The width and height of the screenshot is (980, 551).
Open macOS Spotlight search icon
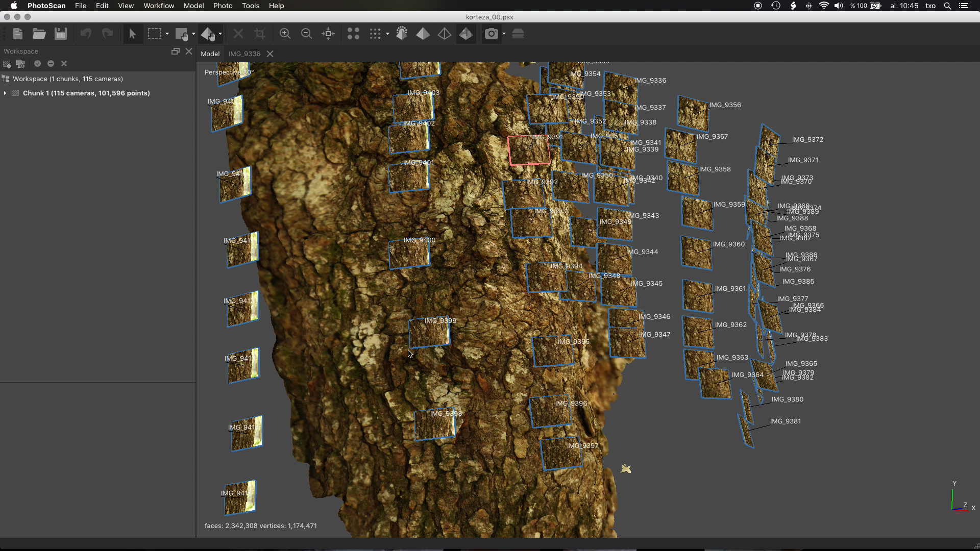tap(947, 6)
